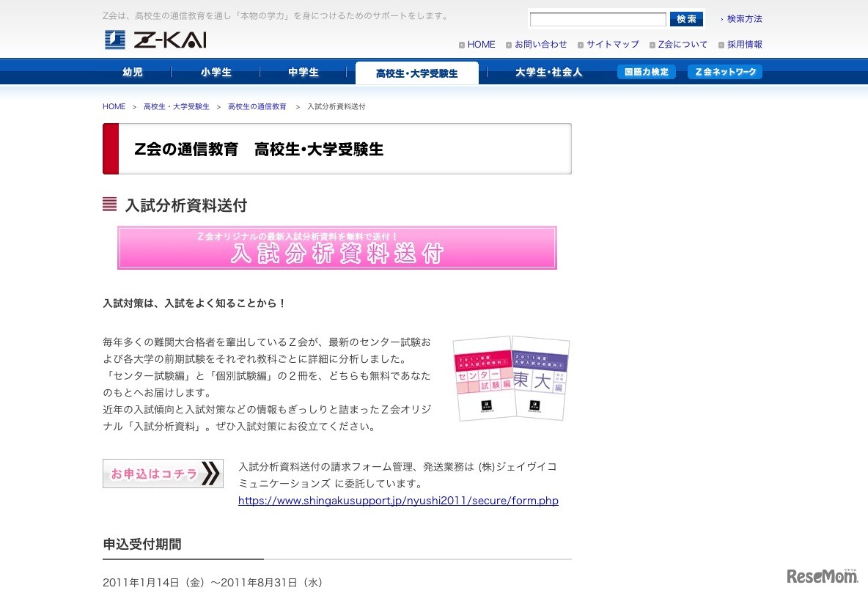Click the 国語力検定 button
Viewport: 868px width, 593px height.
(x=646, y=71)
